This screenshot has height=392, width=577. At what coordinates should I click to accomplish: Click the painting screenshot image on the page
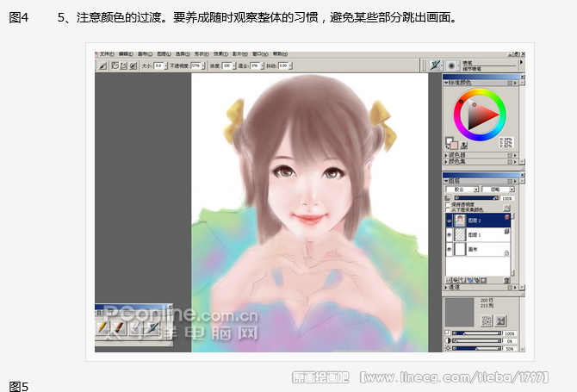310,202
